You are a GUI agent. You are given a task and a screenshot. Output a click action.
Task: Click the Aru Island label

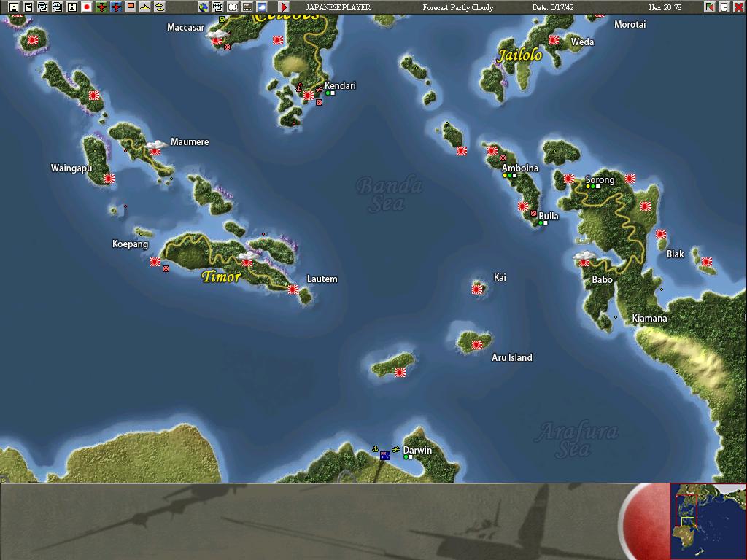pos(511,357)
